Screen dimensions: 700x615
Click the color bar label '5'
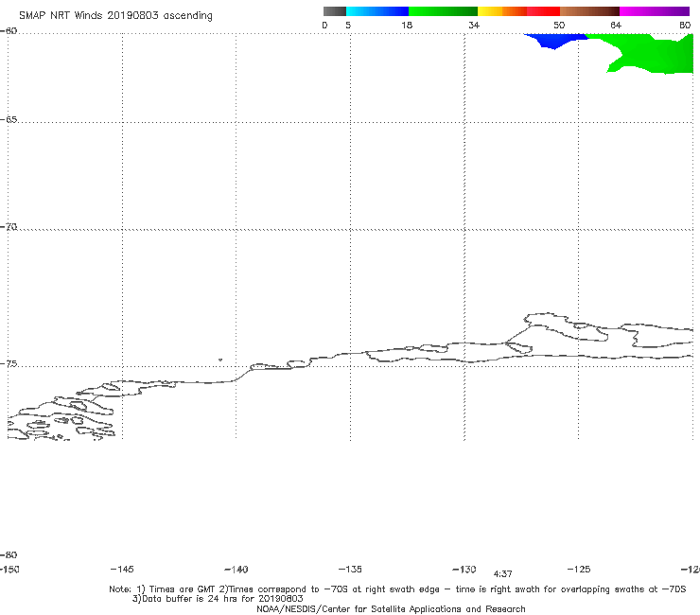[x=348, y=25]
